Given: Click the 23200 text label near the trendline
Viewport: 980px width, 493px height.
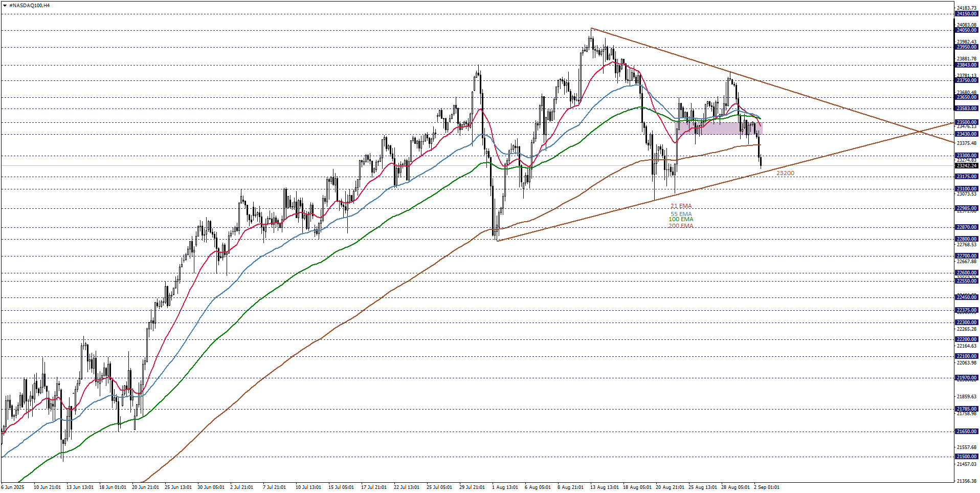Looking at the screenshot, I should pos(785,173).
